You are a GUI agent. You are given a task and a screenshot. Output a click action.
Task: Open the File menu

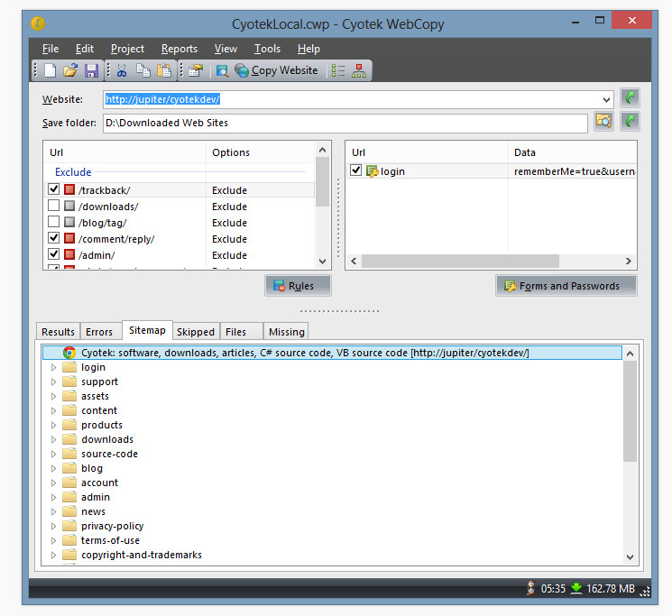(51, 49)
